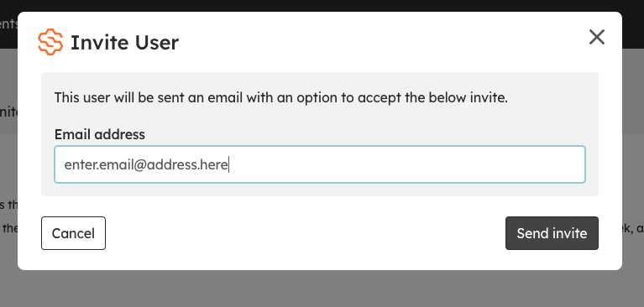
Task: Click the invite description sentence
Action: pos(281,98)
